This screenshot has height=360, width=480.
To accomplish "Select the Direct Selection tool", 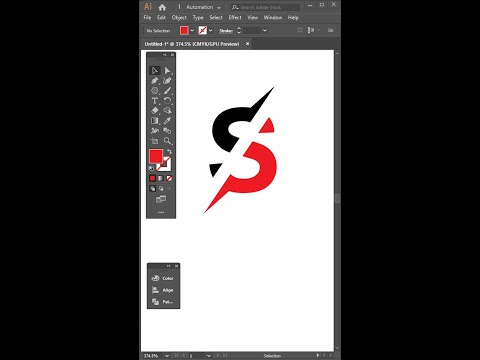I will tap(167, 71).
